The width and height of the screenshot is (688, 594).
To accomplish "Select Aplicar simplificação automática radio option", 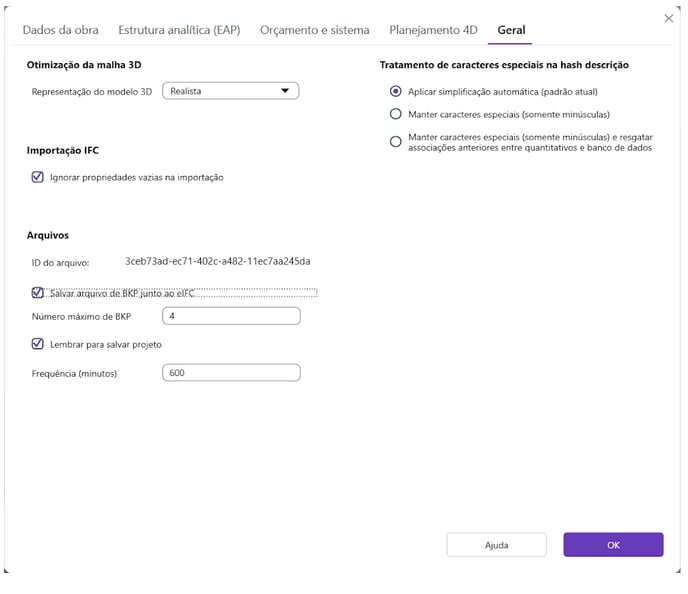I will [396, 91].
